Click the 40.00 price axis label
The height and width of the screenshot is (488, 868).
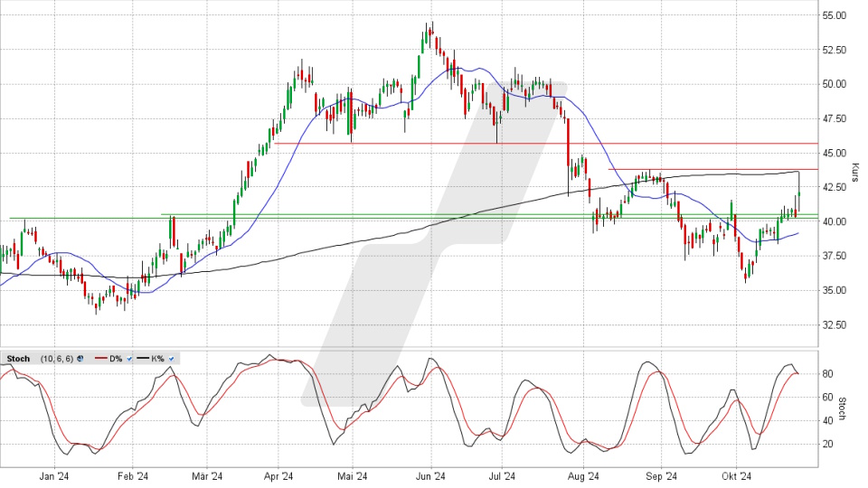click(x=835, y=221)
